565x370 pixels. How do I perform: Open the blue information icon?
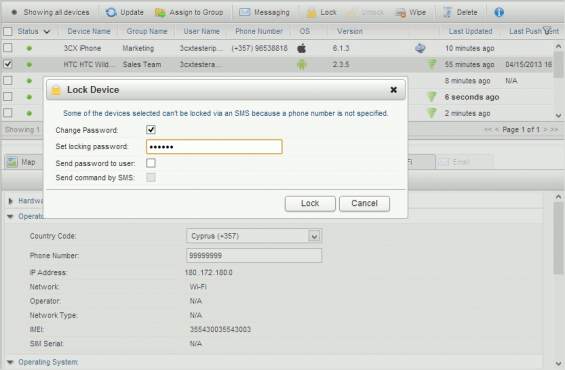(x=499, y=12)
